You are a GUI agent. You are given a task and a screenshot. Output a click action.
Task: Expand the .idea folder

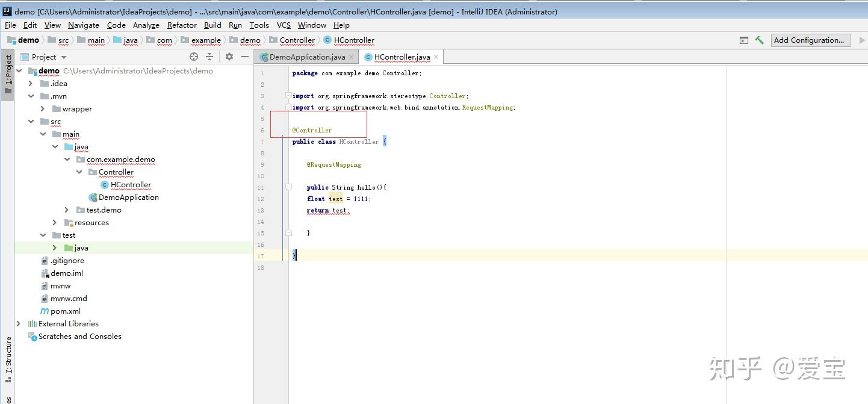[x=31, y=84]
